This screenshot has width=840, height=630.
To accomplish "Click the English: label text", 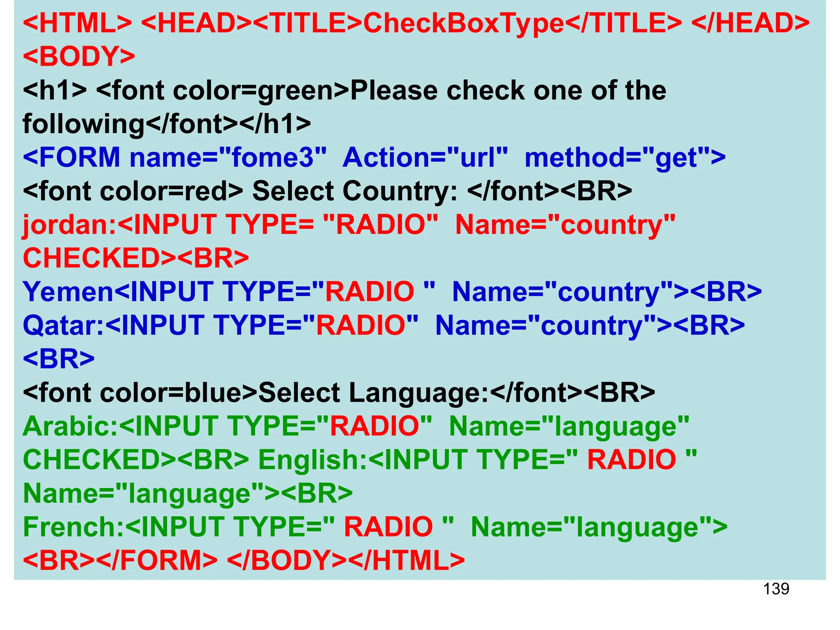I will point(313,460).
